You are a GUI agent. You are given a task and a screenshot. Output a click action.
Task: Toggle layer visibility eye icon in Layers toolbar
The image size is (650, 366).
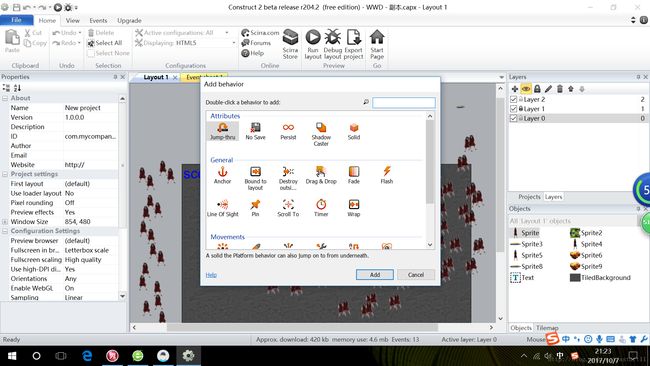pyautogui.click(x=526, y=89)
